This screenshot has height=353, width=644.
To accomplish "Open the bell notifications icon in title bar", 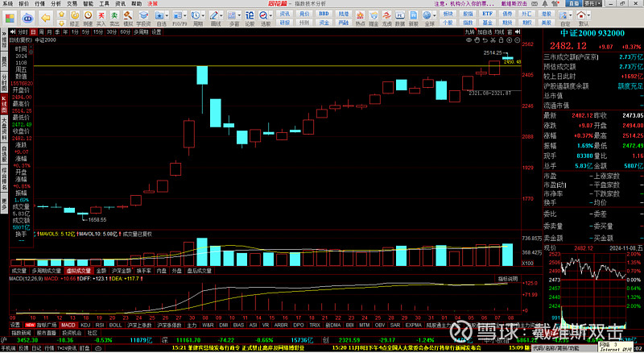I will [x=546, y=3].
